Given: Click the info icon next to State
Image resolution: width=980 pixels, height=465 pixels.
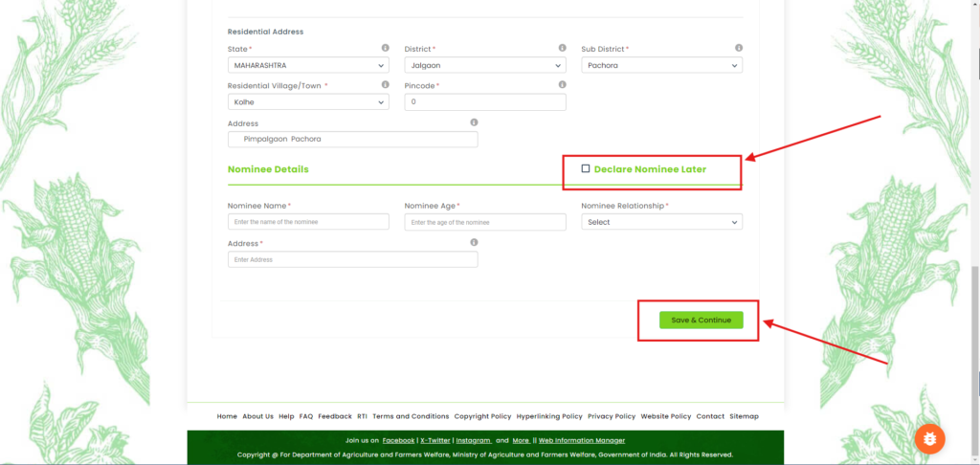Looking at the screenshot, I should click(385, 48).
